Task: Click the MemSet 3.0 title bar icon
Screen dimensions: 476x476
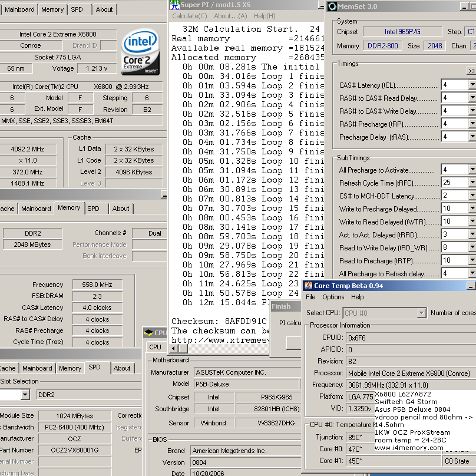Action: pos(332,6)
